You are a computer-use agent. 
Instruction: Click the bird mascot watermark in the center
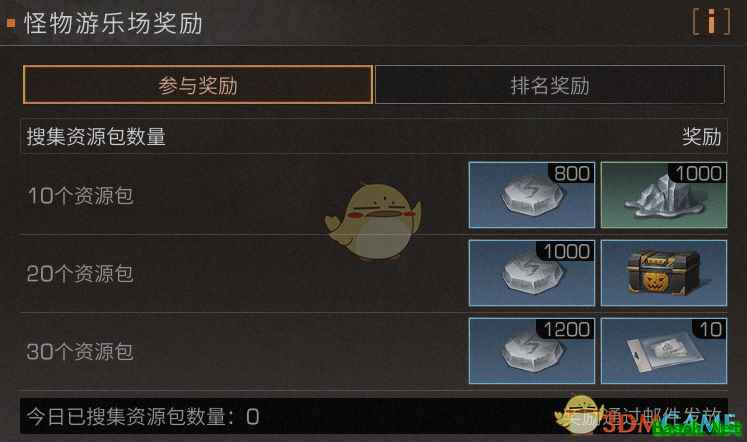[374, 222]
